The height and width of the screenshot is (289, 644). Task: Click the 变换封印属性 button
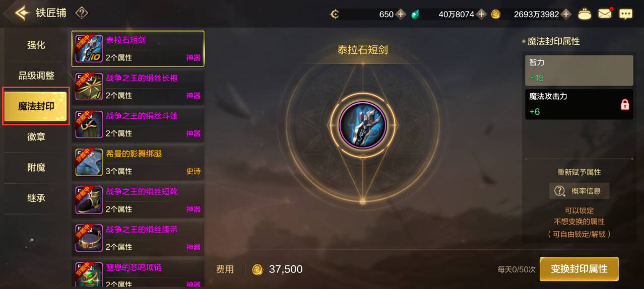click(x=579, y=269)
